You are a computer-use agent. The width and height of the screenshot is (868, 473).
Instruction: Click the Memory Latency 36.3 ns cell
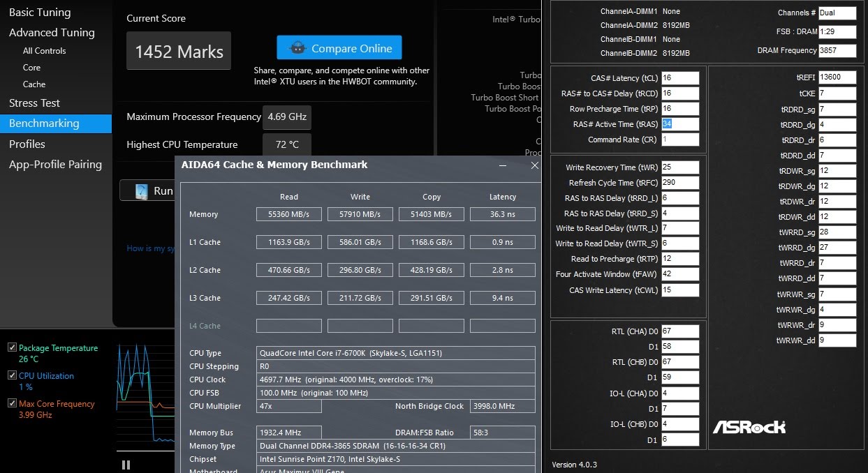click(x=503, y=214)
